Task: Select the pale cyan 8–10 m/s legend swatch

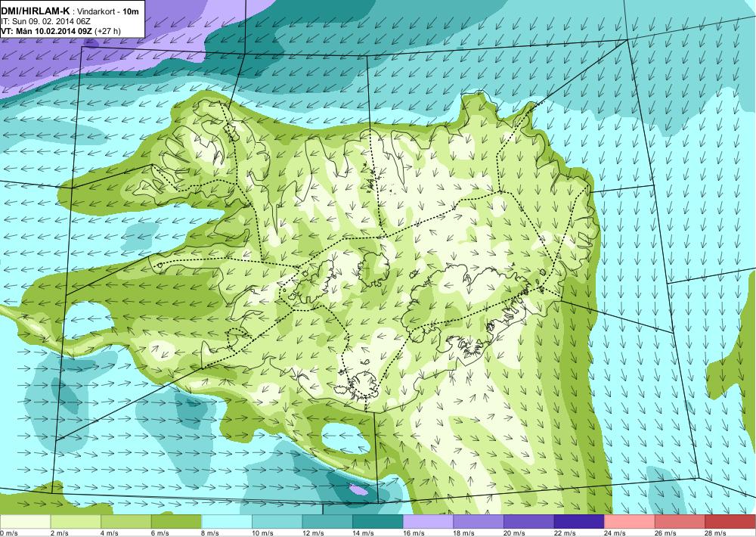Action: coord(227,522)
